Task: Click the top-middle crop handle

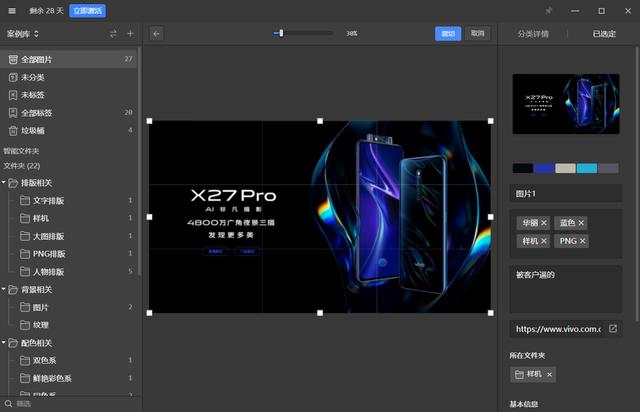Action: tap(320, 121)
